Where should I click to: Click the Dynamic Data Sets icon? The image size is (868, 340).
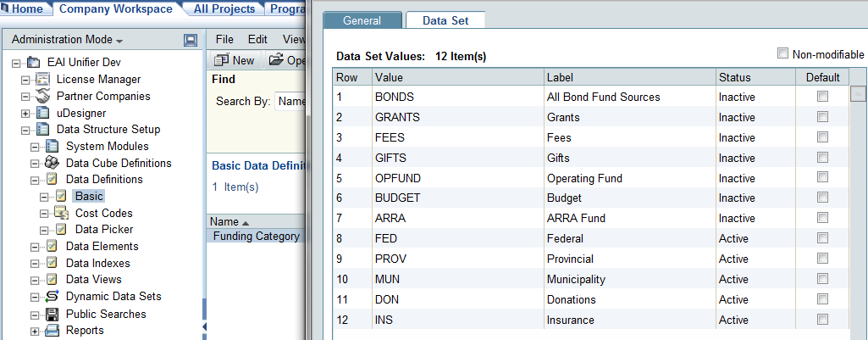(x=52, y=297)
